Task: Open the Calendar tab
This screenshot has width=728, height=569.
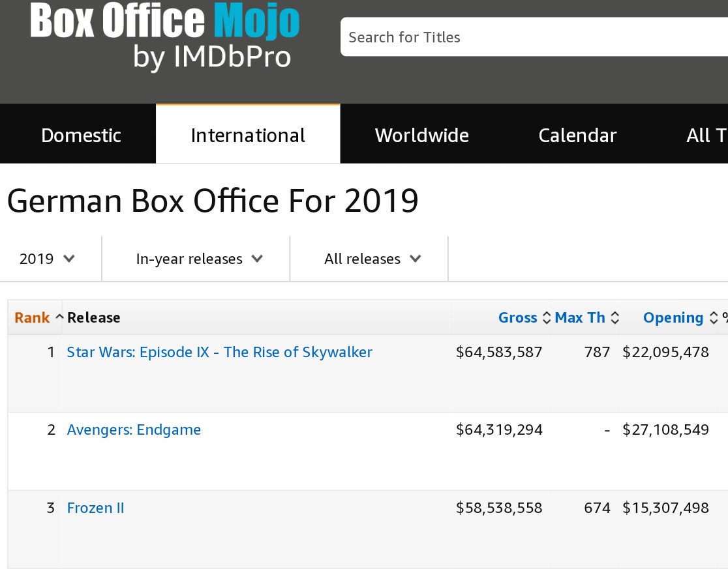Action: pos(577,136)
